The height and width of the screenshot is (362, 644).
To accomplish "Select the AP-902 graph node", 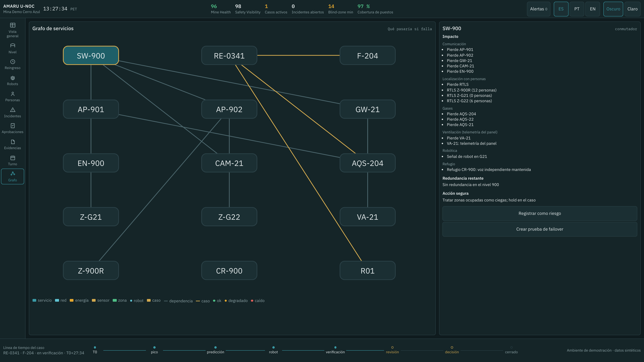I will [x=229, y=109].
